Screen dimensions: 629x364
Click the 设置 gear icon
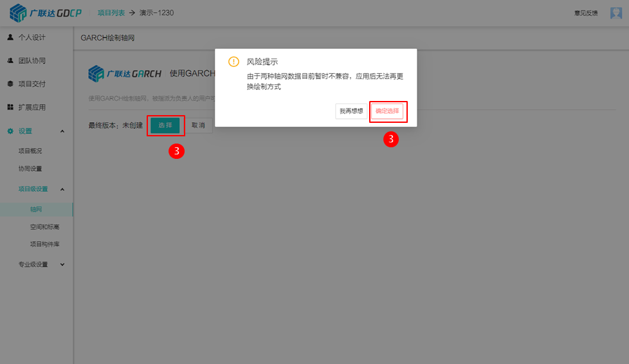pos(10,131)
